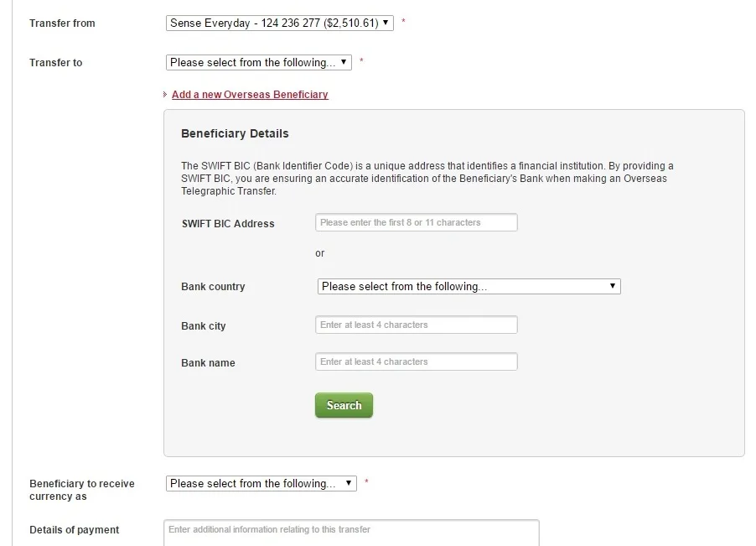
Task: Click the Beneficiary Details heading
Action: click(x=235, y=134)
